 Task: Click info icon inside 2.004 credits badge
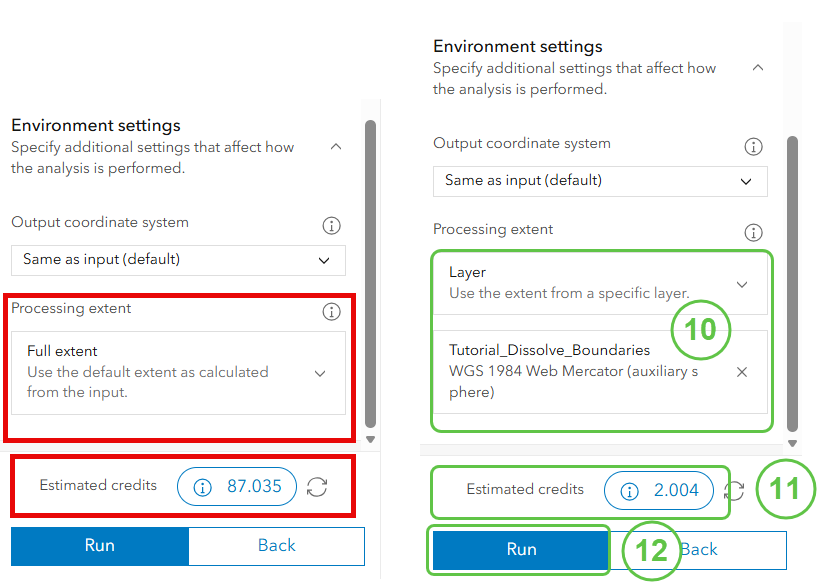pos(629,491)
